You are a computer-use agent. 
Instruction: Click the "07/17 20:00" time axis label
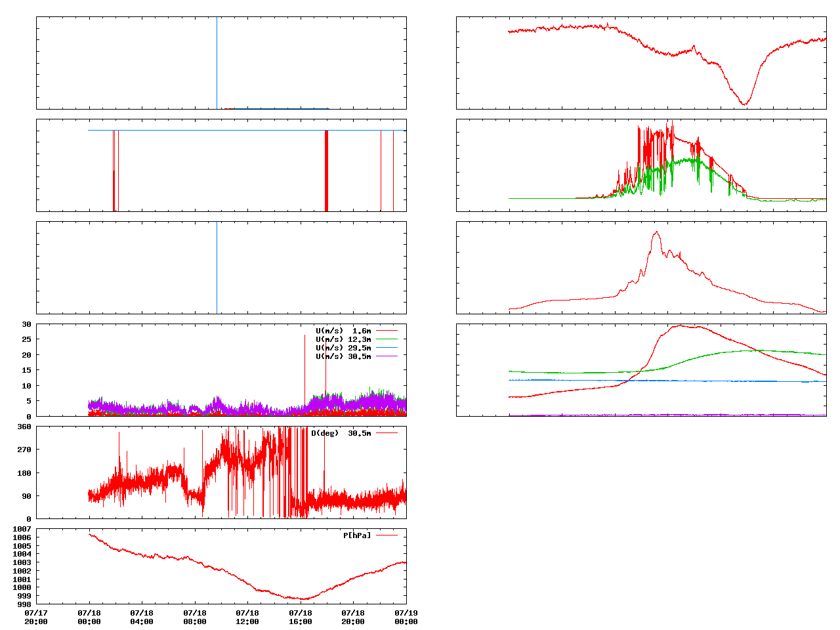[36, 618]
